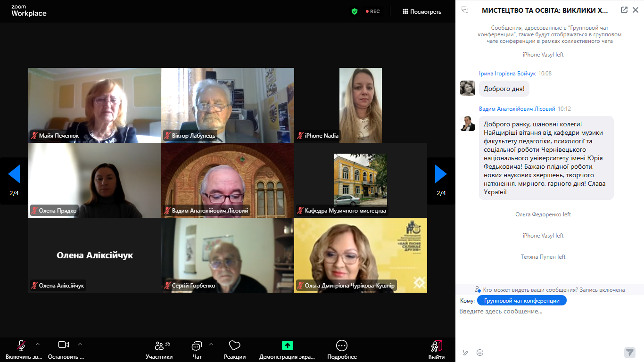Select Кафедра Музичного мистецтва tile
Viewport: 644px width, 362px height.
click(x=361, y=180)
